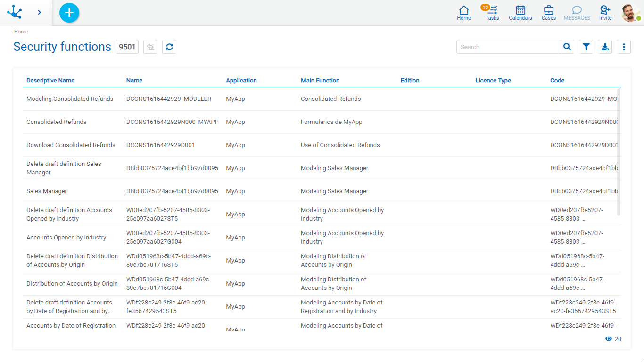Sort by Main Function column header
This screenshot has width=644, height=362.
click(320, 81)
